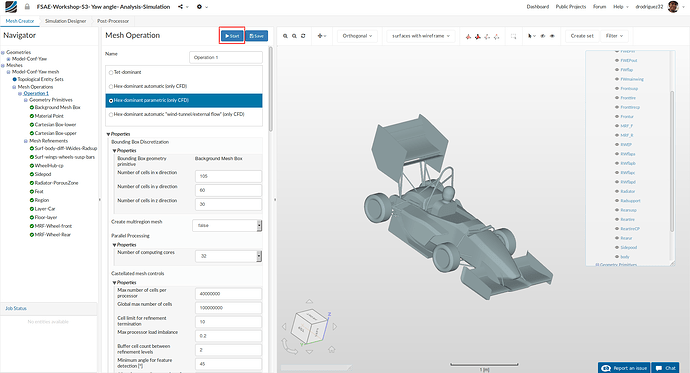
Task: Click the entity list panel scrollbar
Action: point(672,161)
